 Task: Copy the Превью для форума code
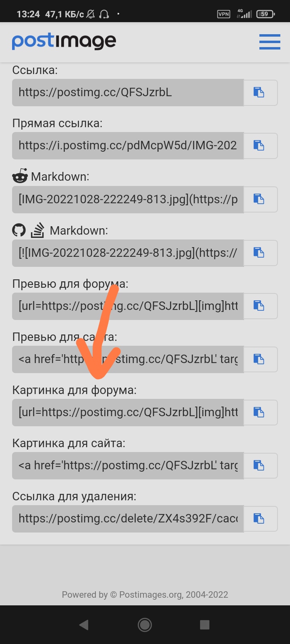(x=261, y=306)
